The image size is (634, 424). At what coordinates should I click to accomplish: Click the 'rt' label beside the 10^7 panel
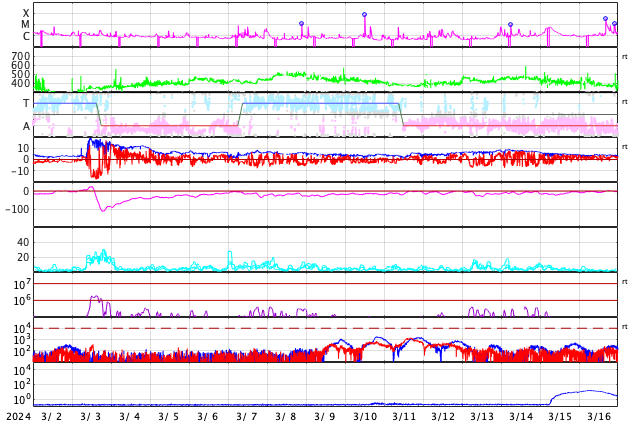(x=625, y=282)
